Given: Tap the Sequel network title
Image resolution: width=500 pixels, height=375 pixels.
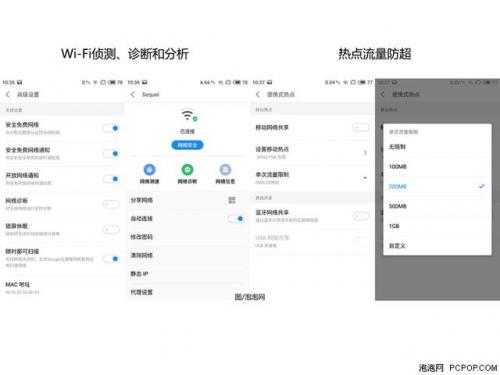Looking at the screenshot, I should tap(151, 94).
